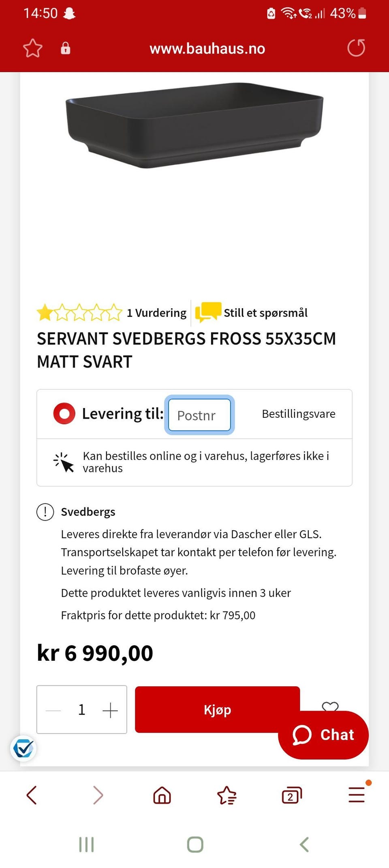Viewport: 389px width, 868px height.
Task: Add product to wishlist heart icon
Action: click(x=330, y=706)
